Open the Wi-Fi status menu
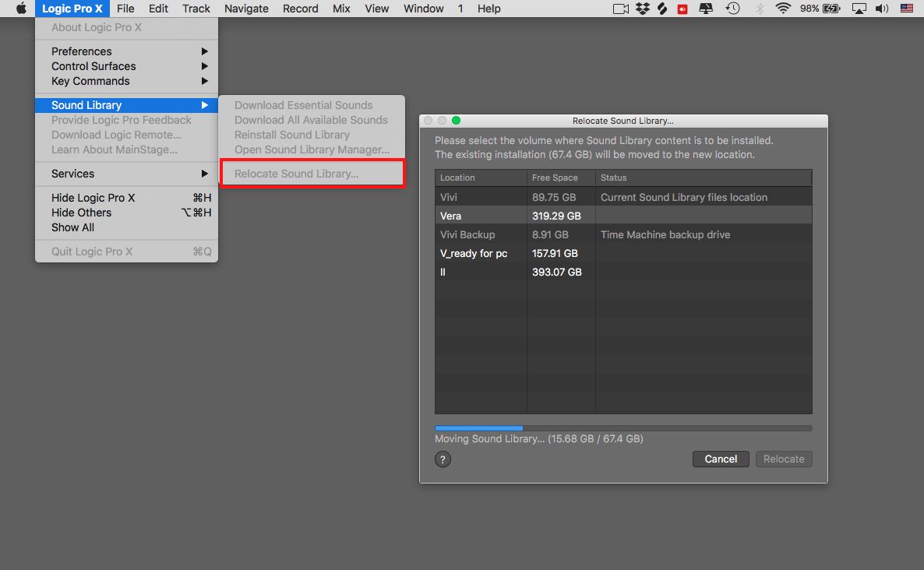 (782, 9)
